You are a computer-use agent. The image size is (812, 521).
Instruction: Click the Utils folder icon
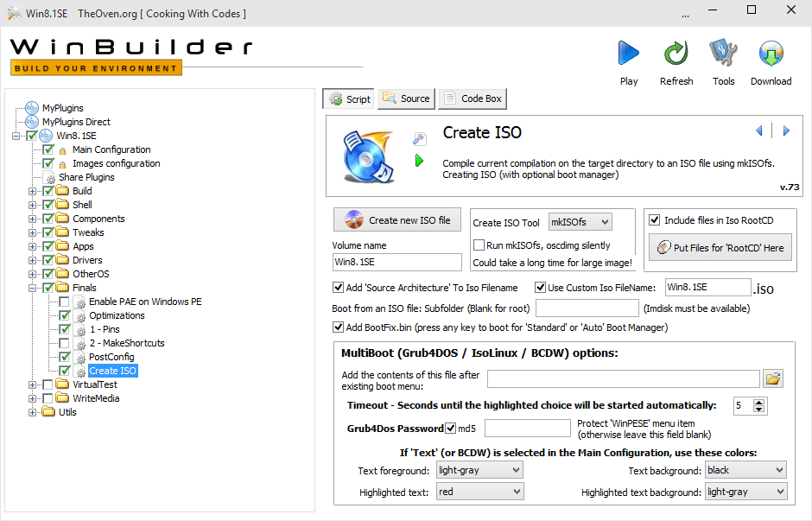[x=48, y=412]
